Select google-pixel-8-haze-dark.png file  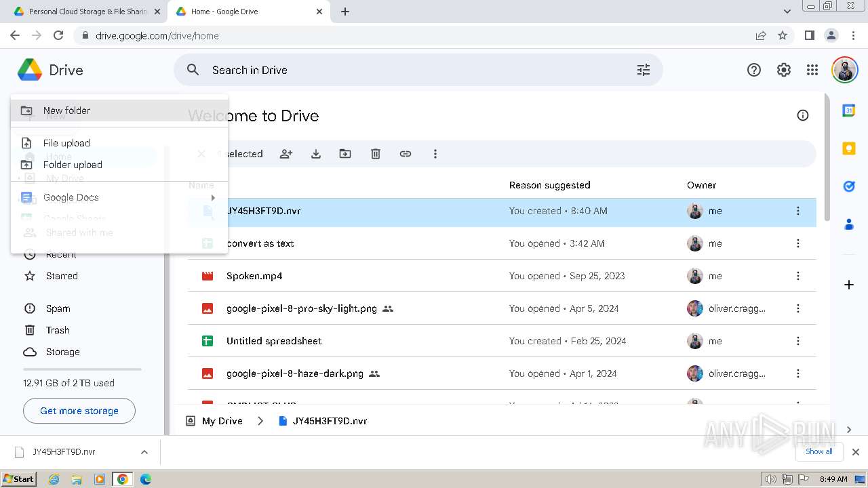pos(502,373)
